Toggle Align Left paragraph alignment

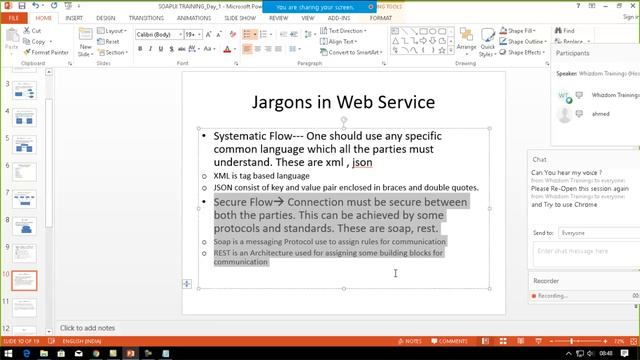(247, 49)
